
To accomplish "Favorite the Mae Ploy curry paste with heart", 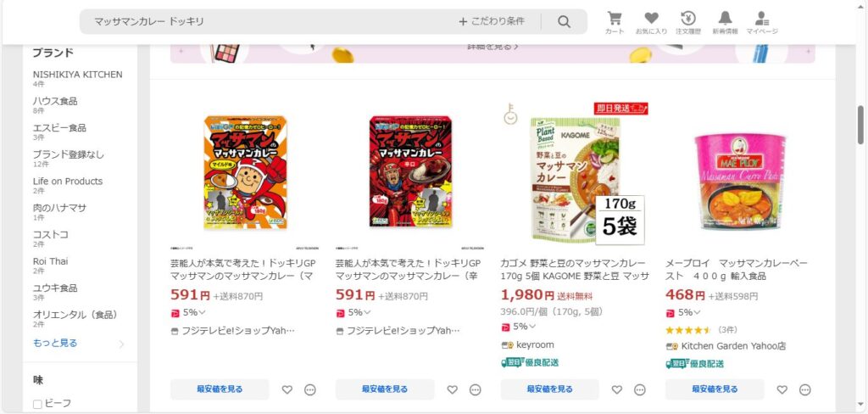I will coord(782,389).
